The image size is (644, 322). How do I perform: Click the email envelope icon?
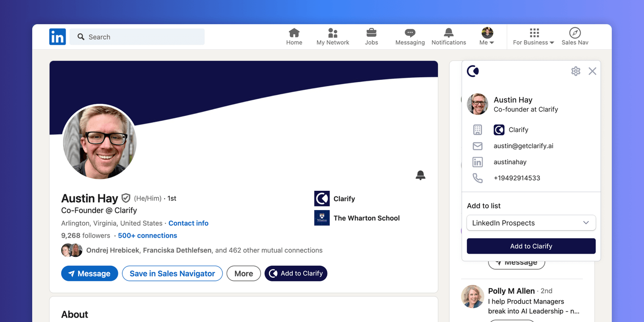coord(478,146)
